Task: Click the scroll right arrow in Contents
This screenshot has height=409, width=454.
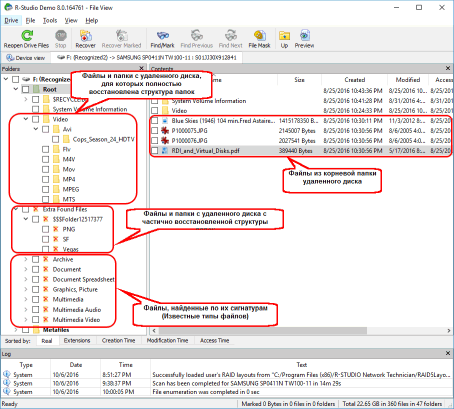Action: coord(449,330)
